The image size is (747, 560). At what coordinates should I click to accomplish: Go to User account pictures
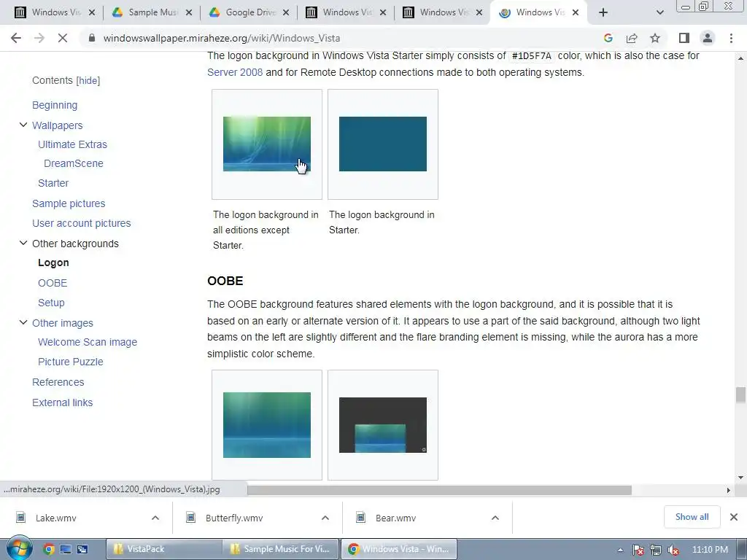82,223
